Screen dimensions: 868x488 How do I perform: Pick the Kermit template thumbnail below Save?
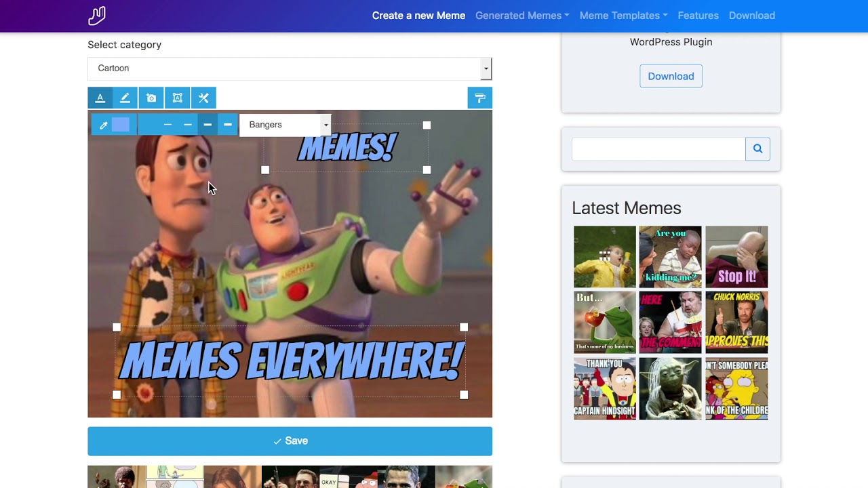pyautogui.click(x=464, y=476)
